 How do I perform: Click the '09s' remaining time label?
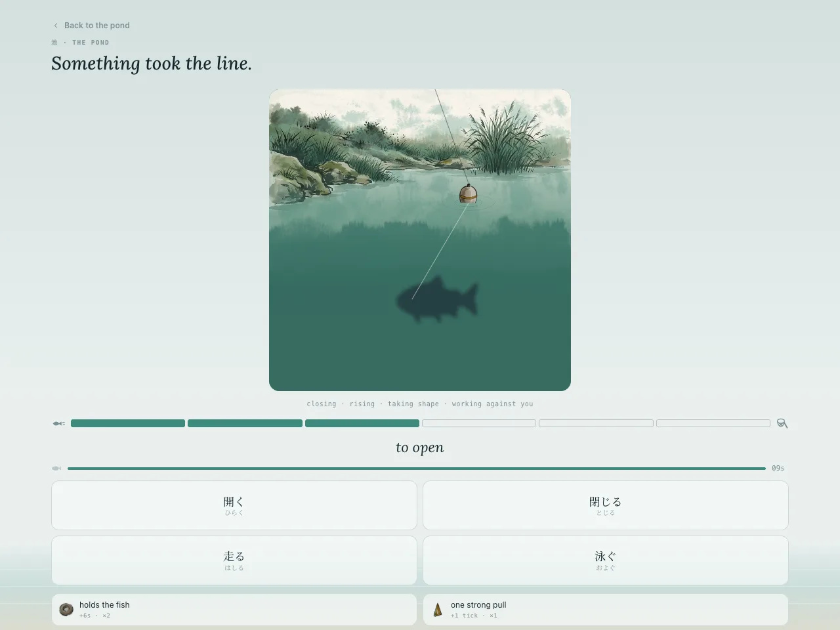coord(778,469)
